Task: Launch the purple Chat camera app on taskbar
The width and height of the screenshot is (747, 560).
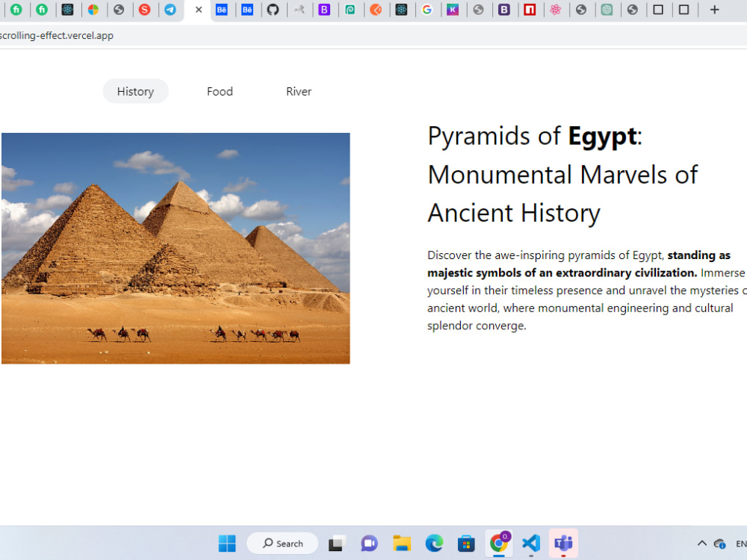Action: [x=369, y=544]
